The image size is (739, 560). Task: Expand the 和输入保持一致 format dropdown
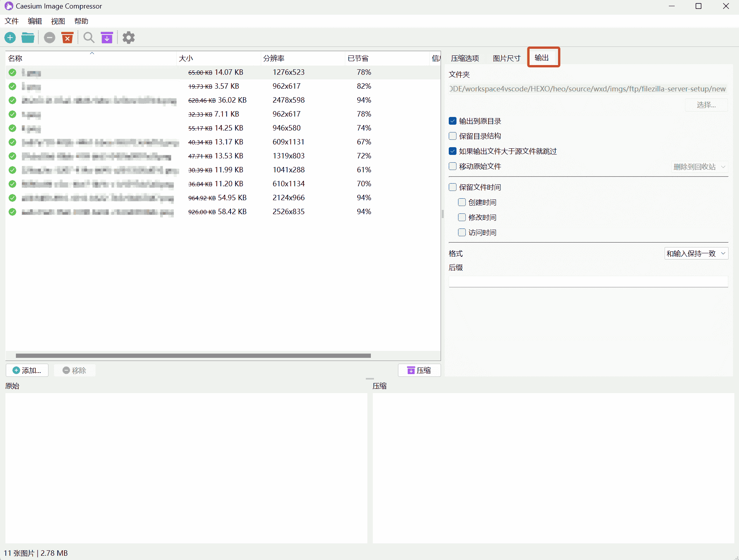click(696, 253)
